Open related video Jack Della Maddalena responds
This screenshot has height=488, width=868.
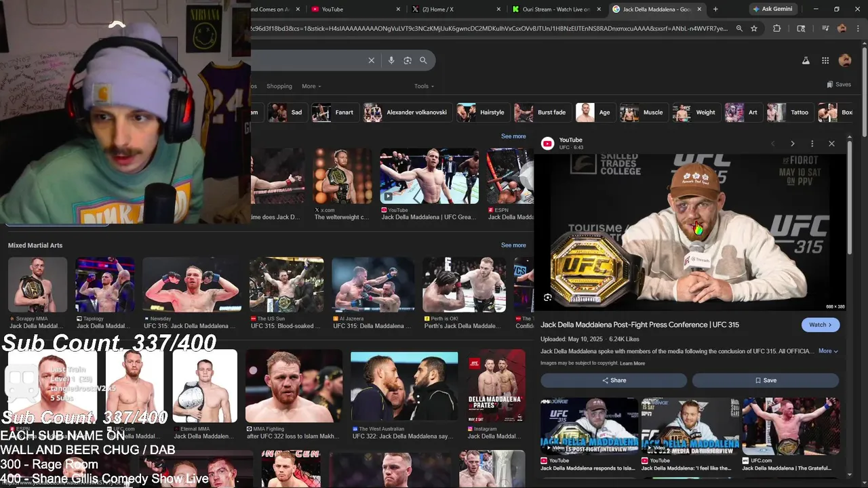[x=589, y=426]
